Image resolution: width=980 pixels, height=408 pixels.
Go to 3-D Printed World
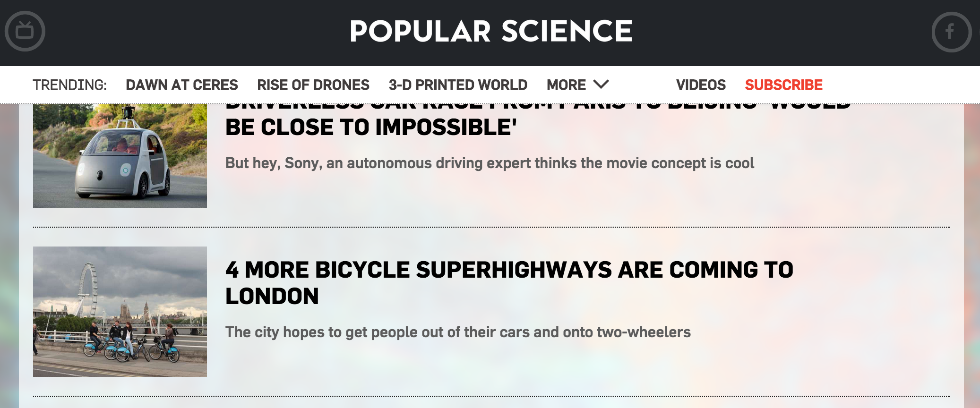click(458, 85)
